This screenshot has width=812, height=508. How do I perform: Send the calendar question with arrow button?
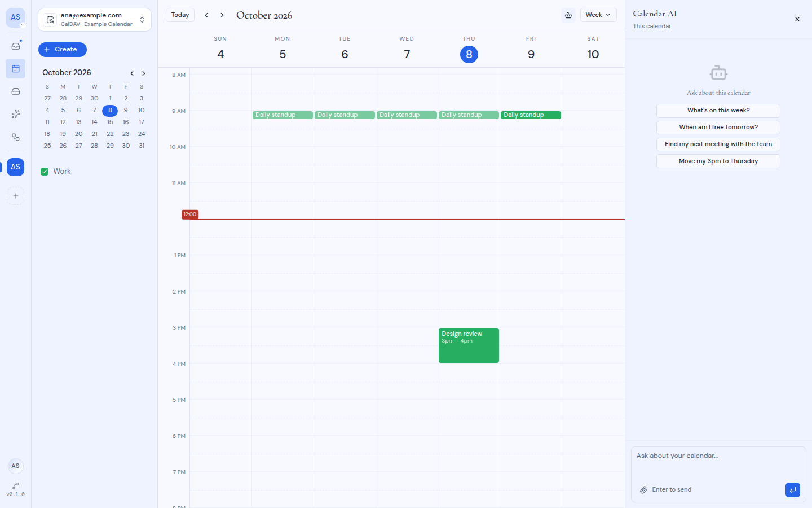[793, 490]
